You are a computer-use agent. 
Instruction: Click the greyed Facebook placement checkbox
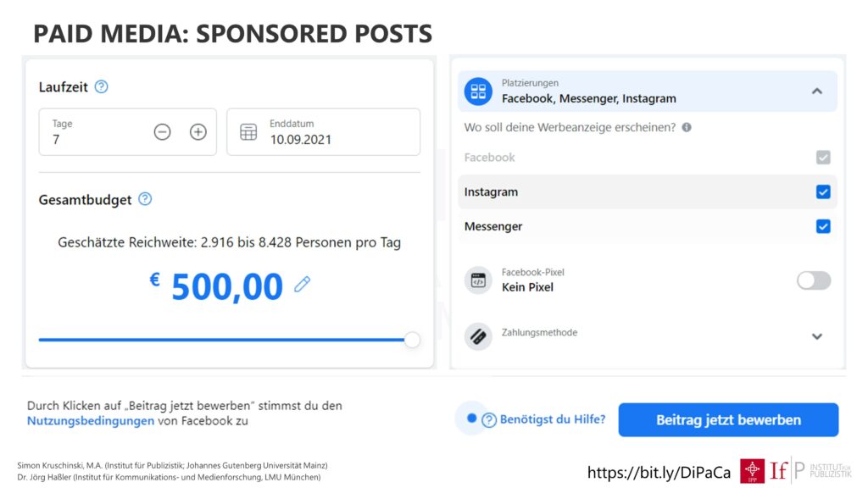[823, 158]
